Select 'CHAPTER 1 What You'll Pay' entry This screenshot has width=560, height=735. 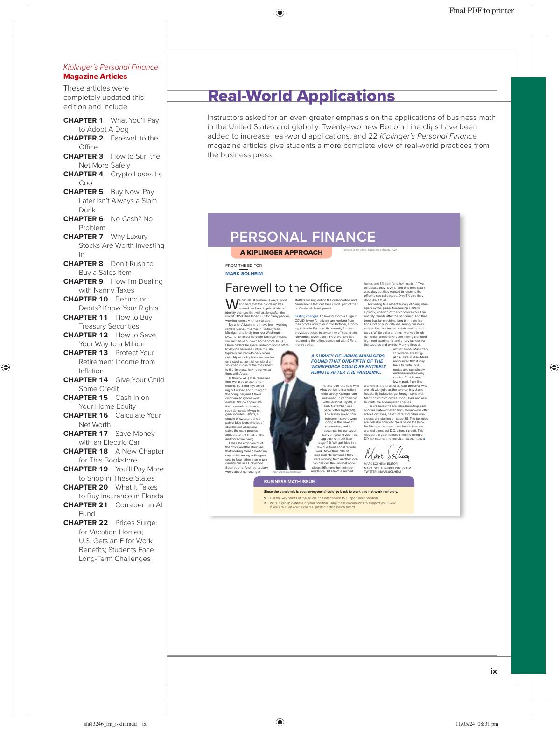pos(111,125)
